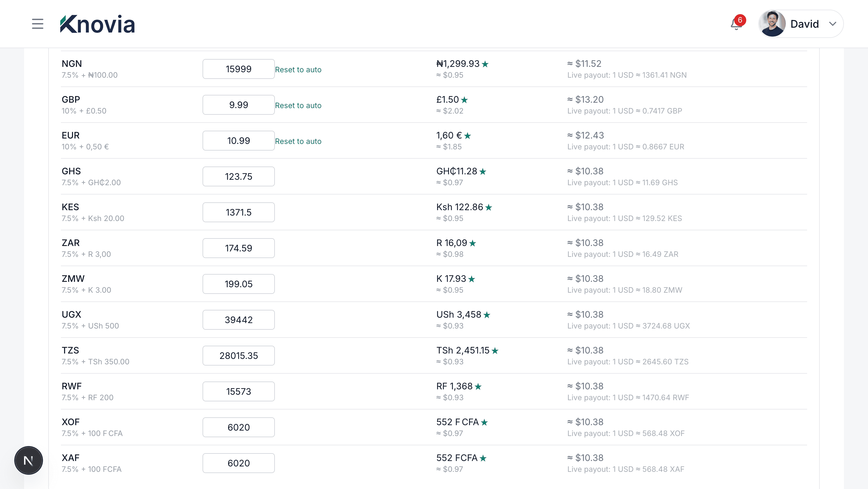Select the GHS currency label
868x489 pixels.
click(71, 171)
